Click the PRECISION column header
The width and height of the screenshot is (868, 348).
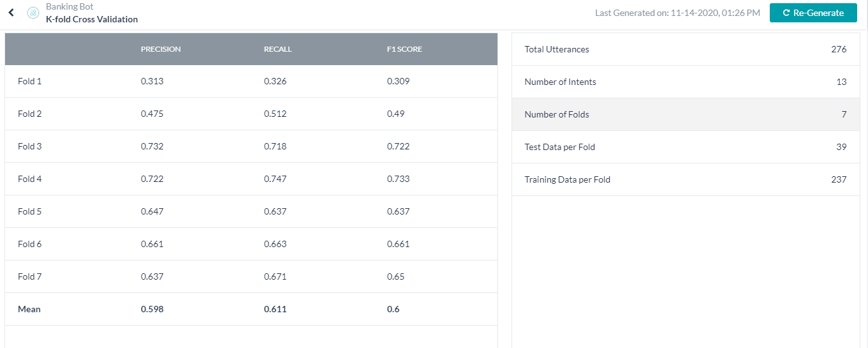pyautogui.click(x=161, y=49)
